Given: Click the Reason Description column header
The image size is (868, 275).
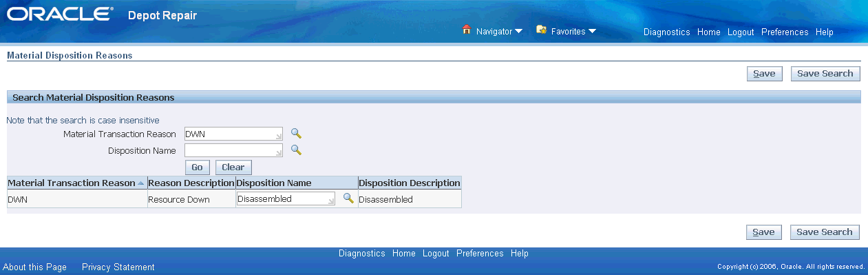Looking at the screenshot, I should pos(191,183).
